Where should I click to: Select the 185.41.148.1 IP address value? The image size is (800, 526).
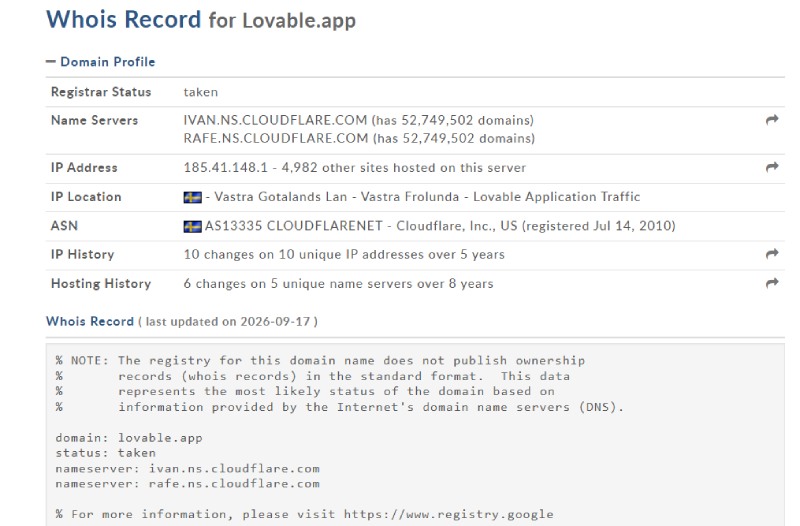[226, 168]
